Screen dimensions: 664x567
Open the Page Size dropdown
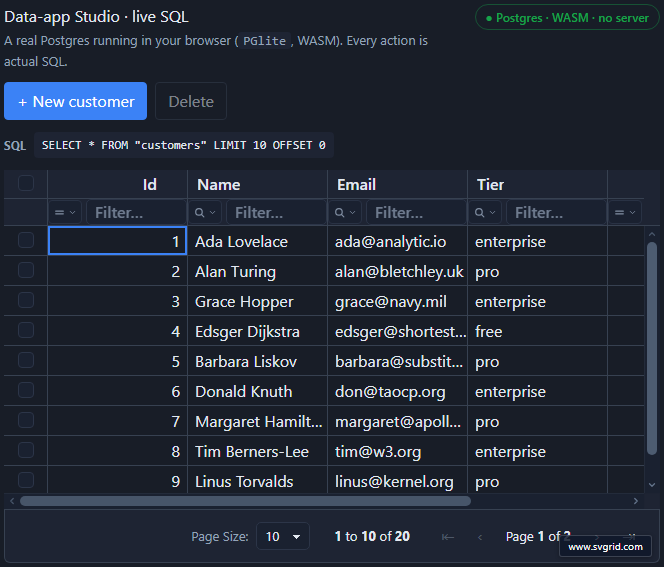283,537
